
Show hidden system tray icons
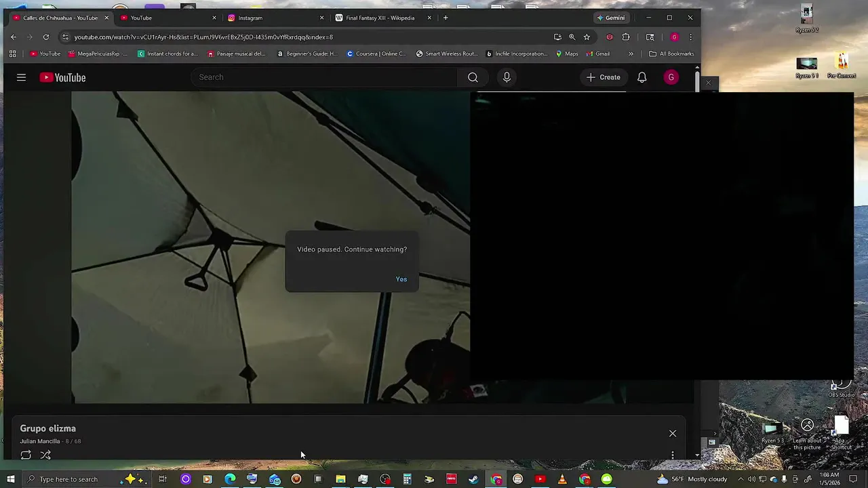[x=741, y=479]
